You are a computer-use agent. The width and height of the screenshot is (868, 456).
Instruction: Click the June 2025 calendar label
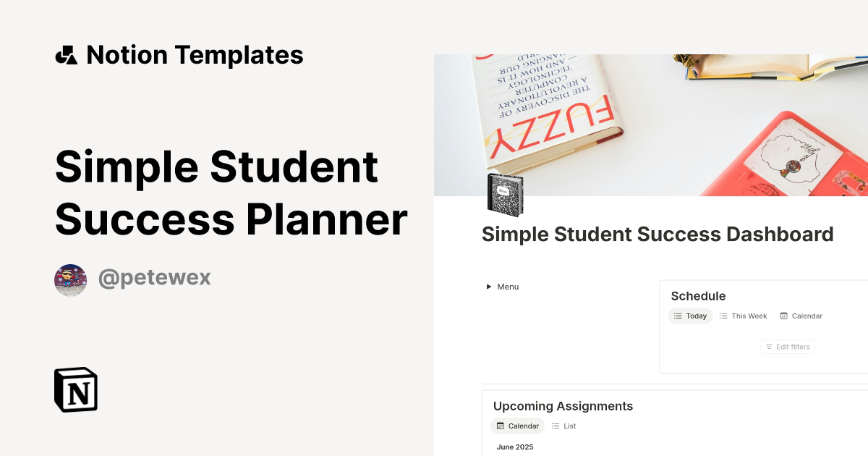point(515,447)
